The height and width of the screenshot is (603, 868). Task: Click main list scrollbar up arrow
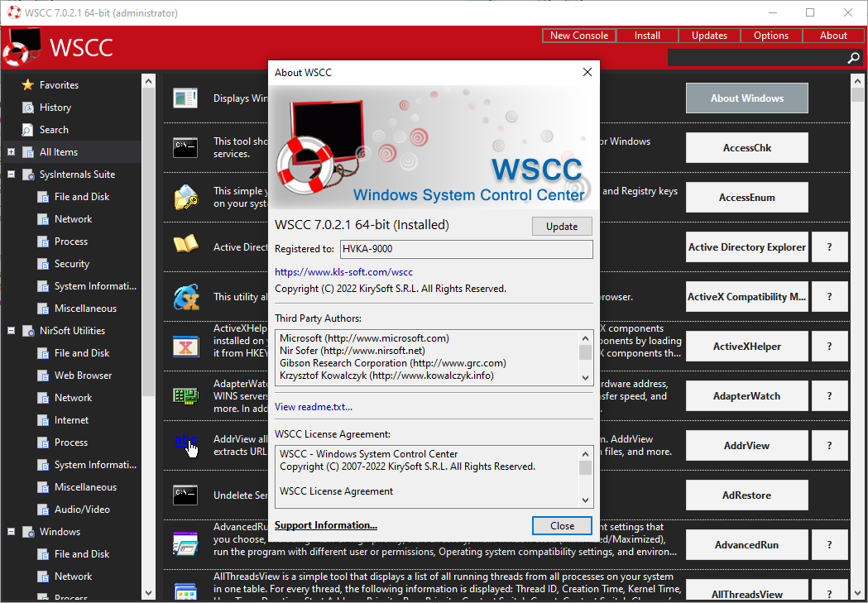(857, 81)
